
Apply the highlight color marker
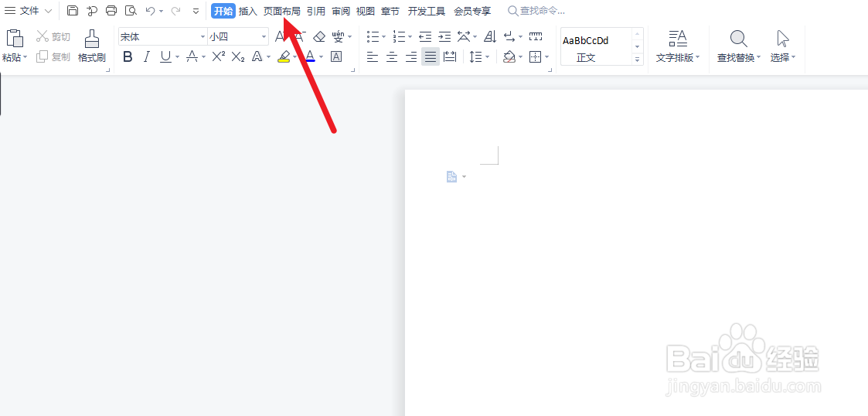coord(284,56)
